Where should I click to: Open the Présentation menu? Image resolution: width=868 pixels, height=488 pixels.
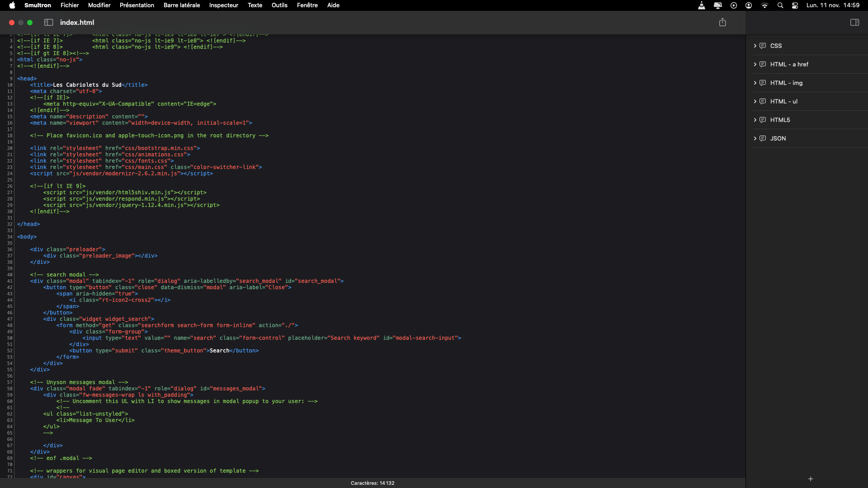coord(137,5)
